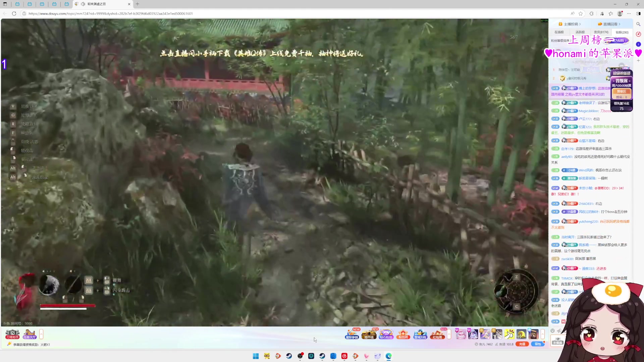Open Windows Start menu
Image resolution: width=644 pixels, height=362 pixels.
tap(256, 356)
